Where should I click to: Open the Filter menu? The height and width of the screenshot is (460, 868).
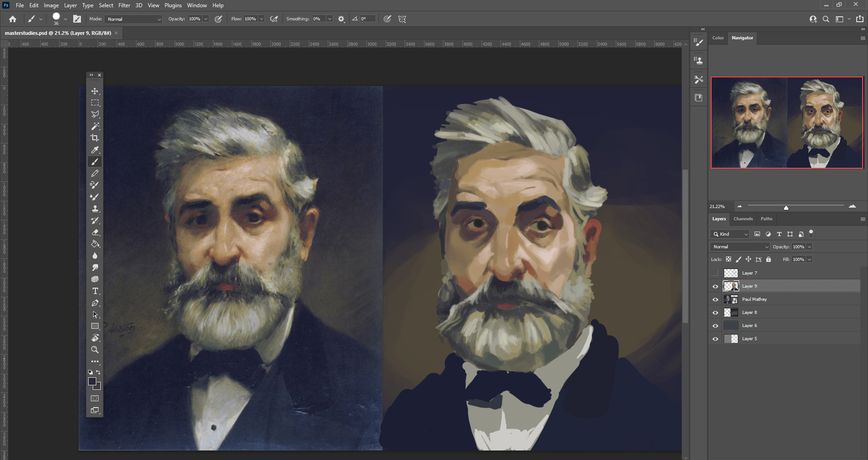pyautogui.click(x=124, y=5)
